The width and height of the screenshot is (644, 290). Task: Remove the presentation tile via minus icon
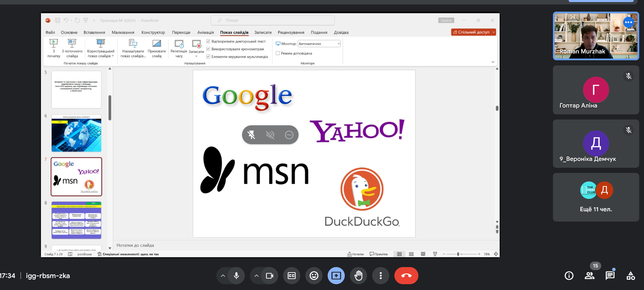(289, 135)
